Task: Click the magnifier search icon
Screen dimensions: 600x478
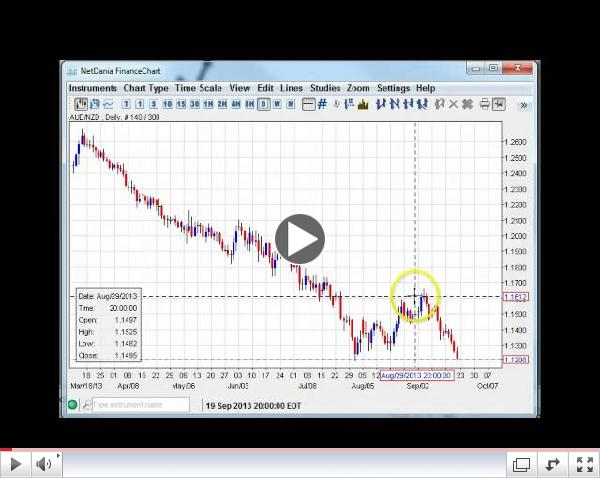Action: pyautogui.click(x=86, y=405)
